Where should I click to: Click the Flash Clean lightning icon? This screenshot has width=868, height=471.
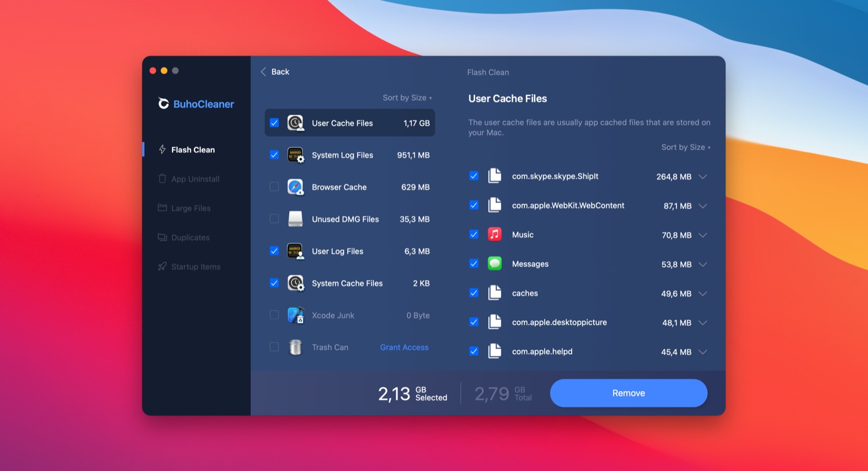tap(162, 149)
